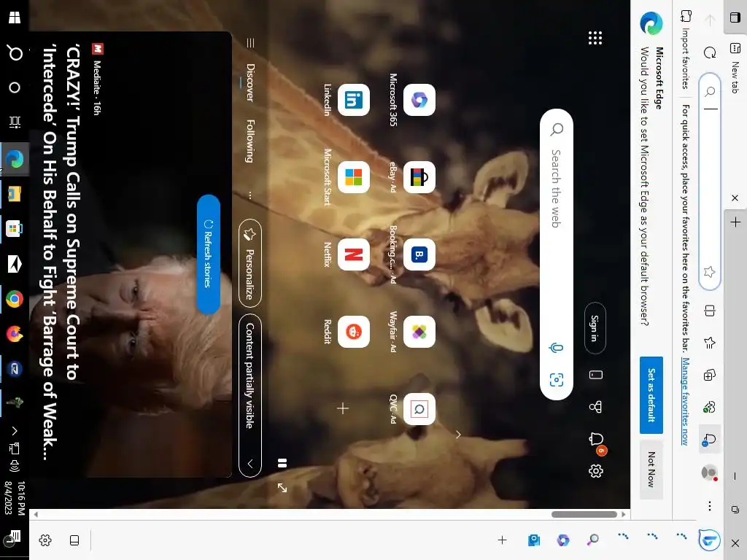Open the Split screen toolbar icon
The width and height of the screenshot is (747, 560).
709,311
